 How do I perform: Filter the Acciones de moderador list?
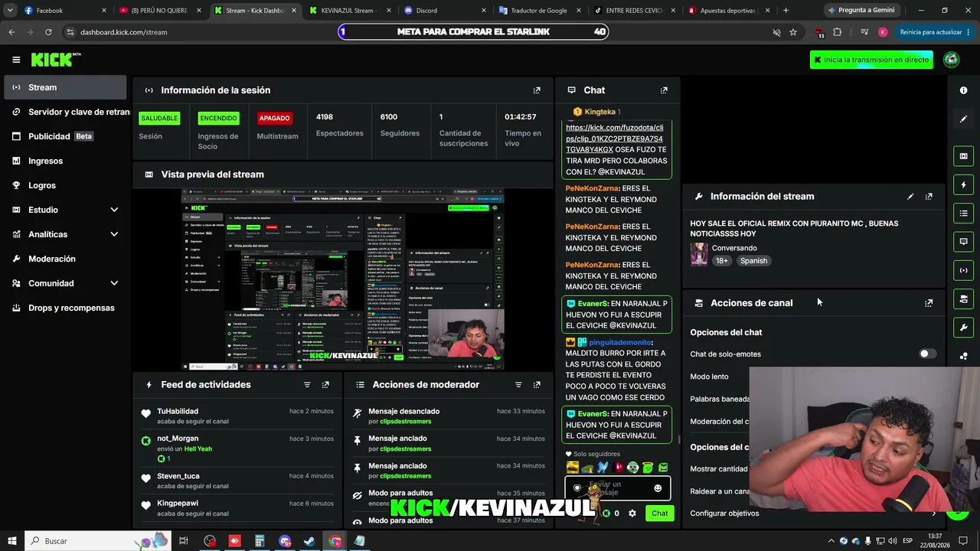pyautogui.click(x=518, y=385)
